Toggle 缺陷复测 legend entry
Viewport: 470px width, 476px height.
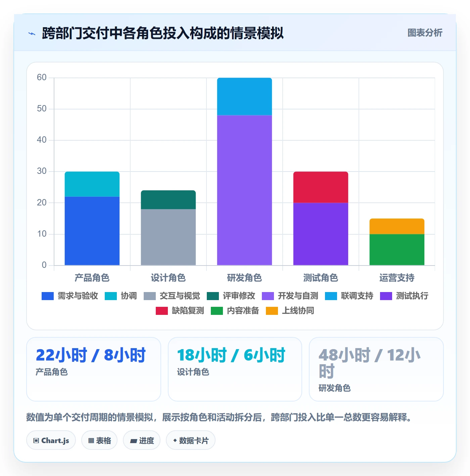tap(180, 311)
